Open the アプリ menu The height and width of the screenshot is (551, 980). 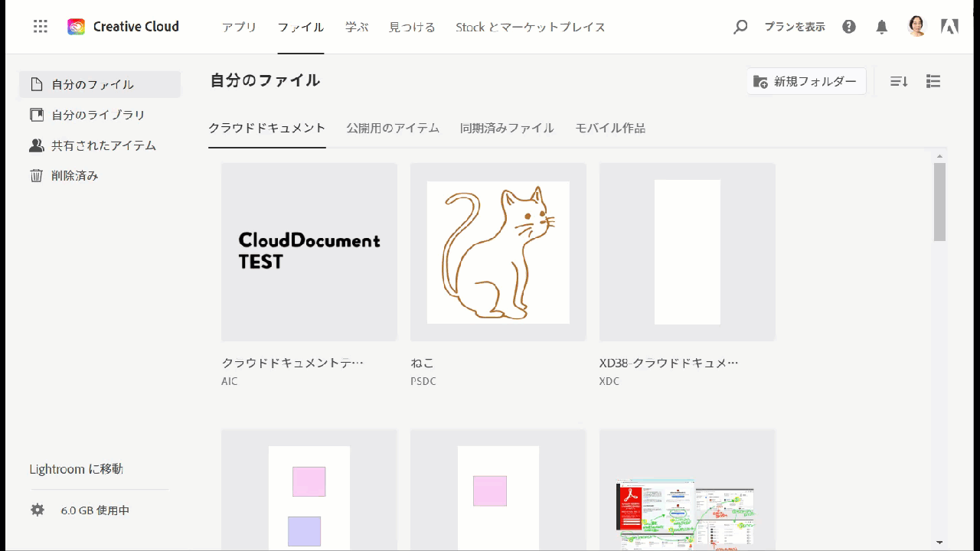[x=240, y=27]
